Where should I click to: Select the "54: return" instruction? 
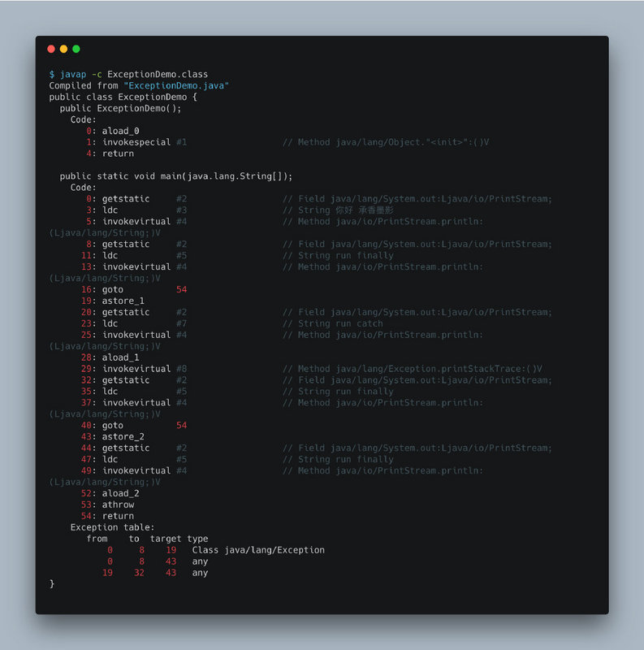coord(108,516)
